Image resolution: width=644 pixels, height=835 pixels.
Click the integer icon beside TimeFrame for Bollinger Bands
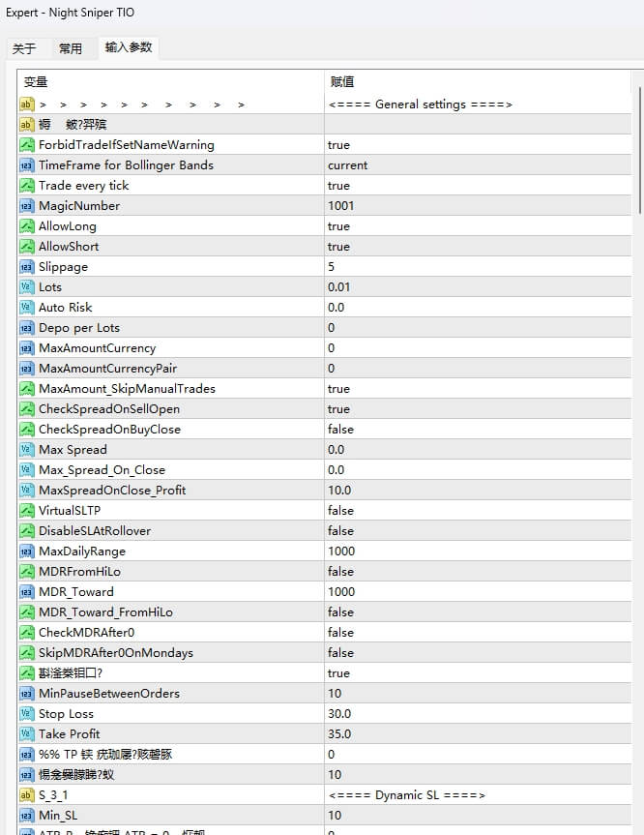coord(27,165)
